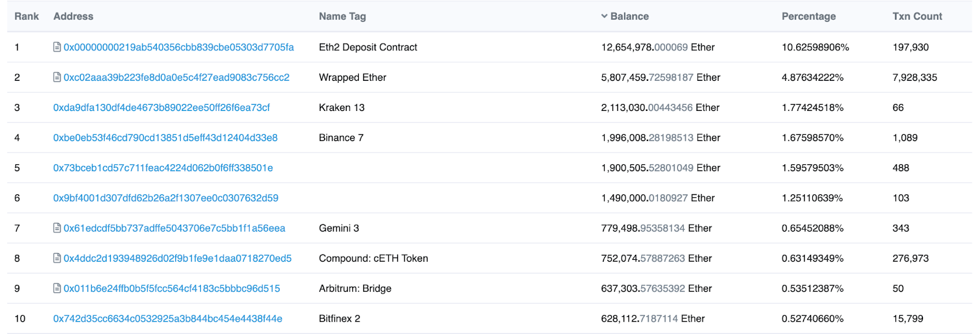Open Eth2 Deposit Contract address link
This screenshot has width=980, height=334.
[178, 47]
